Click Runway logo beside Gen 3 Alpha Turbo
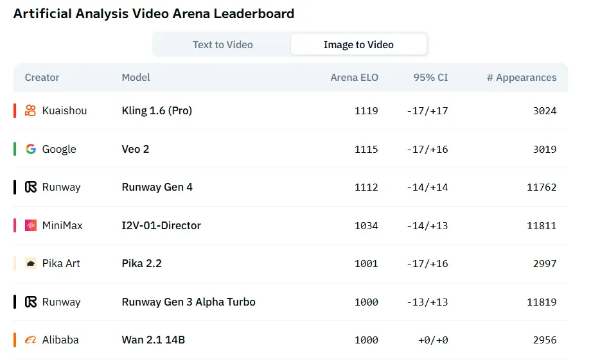 [30, 302]
